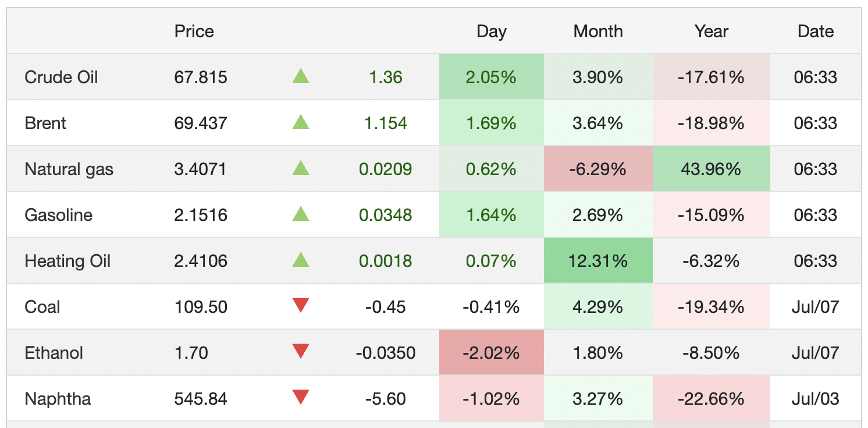This screenshot has width=868, height=428.
Task: Open the Naphtha commodity link
Action: 58,398
